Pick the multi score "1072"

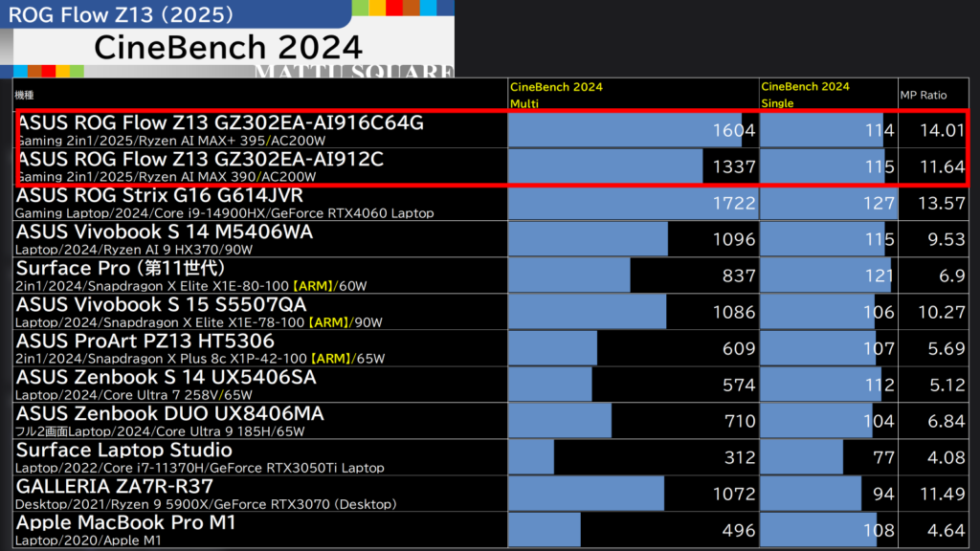point(734,495)
